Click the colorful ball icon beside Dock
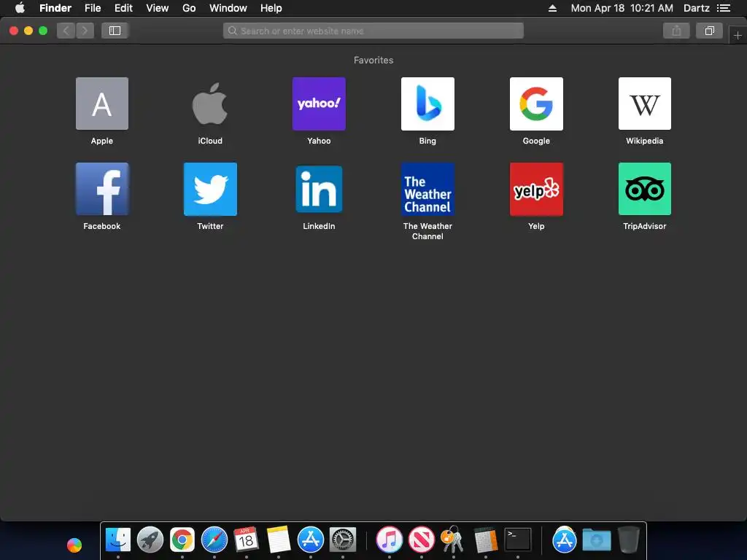The height and width of the screenshot is (560, 747). point(74,545)
